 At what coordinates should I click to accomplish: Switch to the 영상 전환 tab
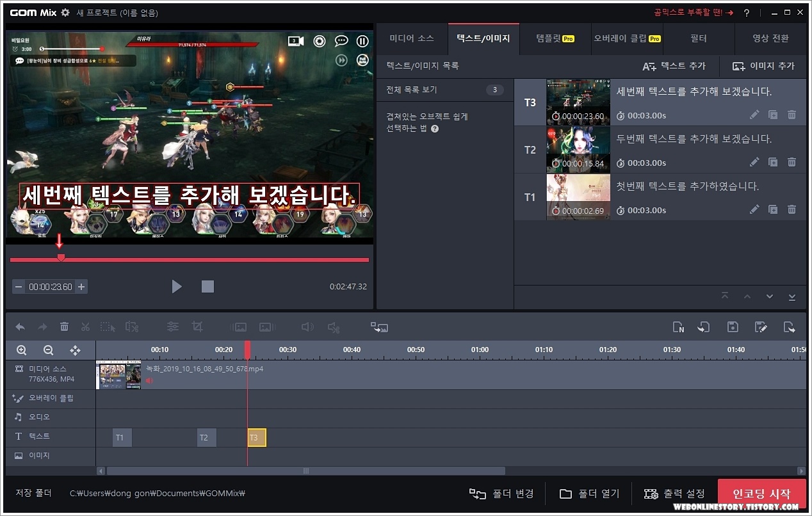coord(770,38)
